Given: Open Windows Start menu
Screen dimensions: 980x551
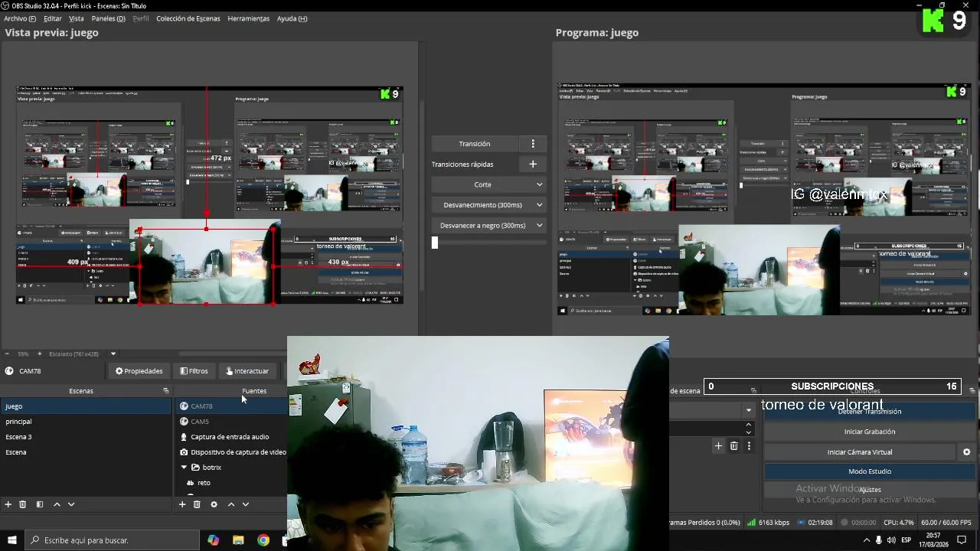Looking at the screenshot, I should click(12, 540).
